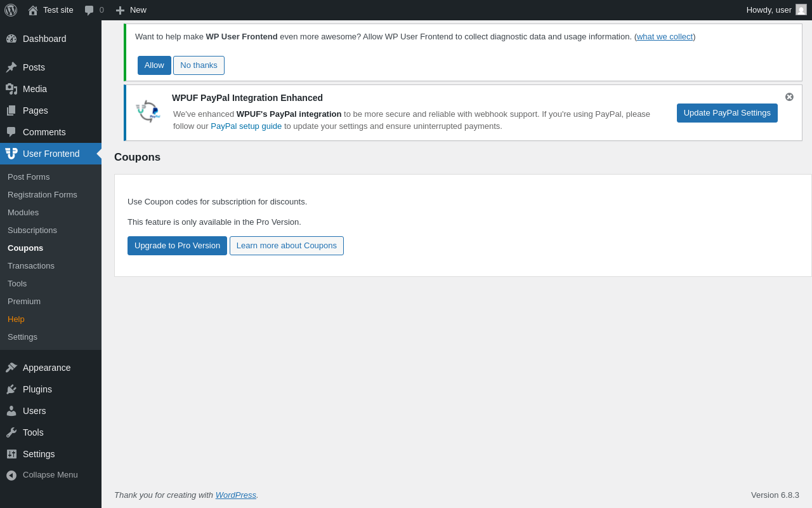Click the Appearance paintbrush icon
The image size is (812, 508).
point(11,368)
